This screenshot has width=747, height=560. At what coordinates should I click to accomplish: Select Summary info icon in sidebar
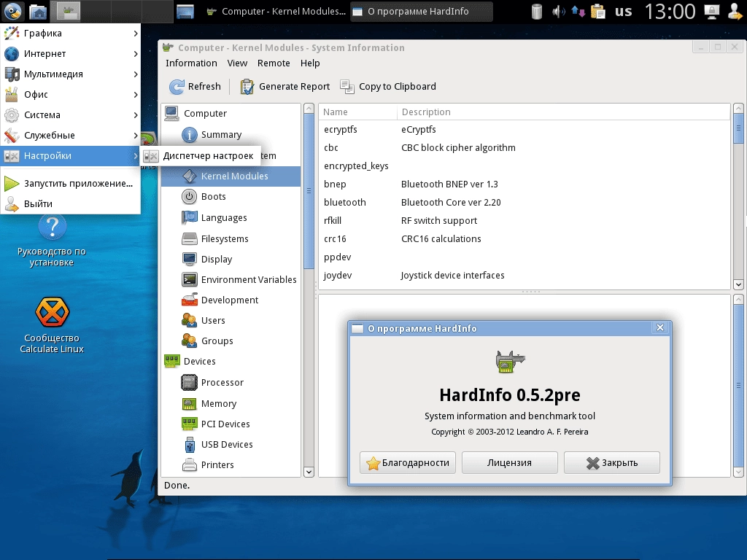click(x=189, y=135)
